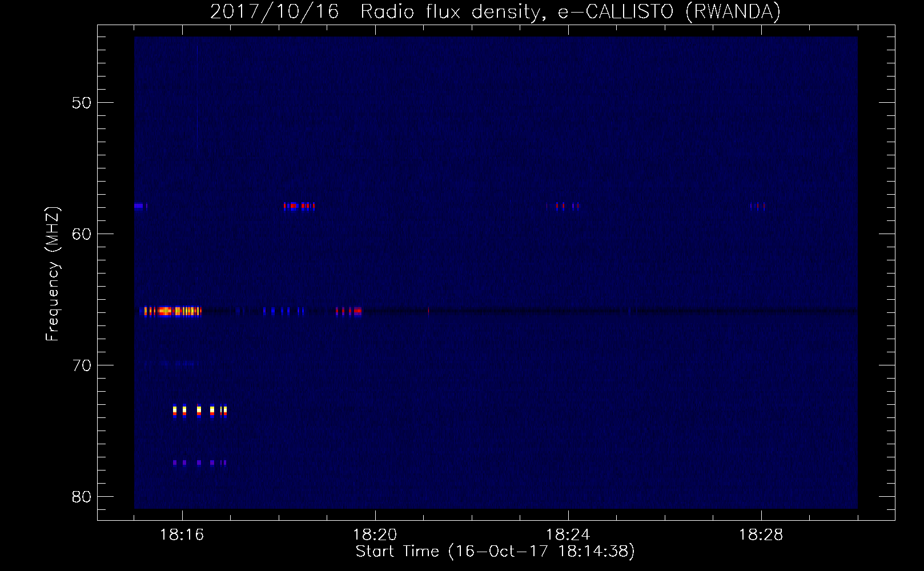Click the 'Frequency (MHZ)' axis label
924x571 pixels.
52,274
